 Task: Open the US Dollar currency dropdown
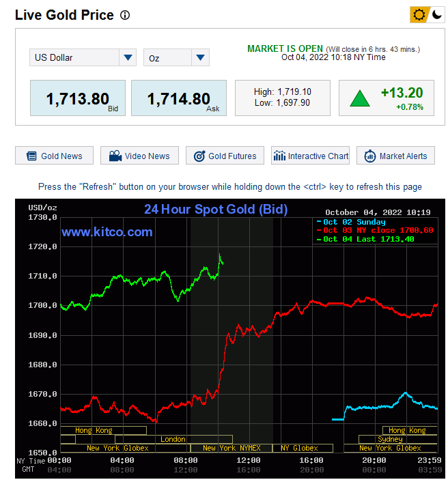[x=83, y=57]
